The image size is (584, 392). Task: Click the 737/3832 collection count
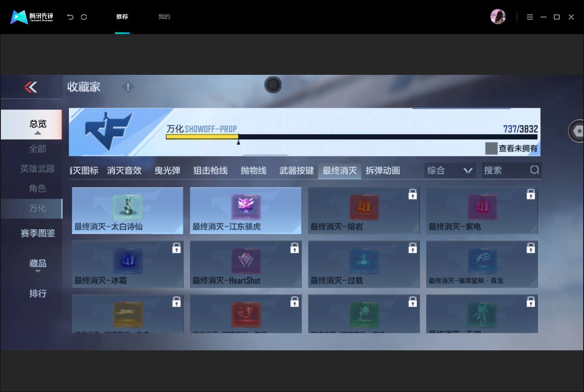tap(521, 129)
